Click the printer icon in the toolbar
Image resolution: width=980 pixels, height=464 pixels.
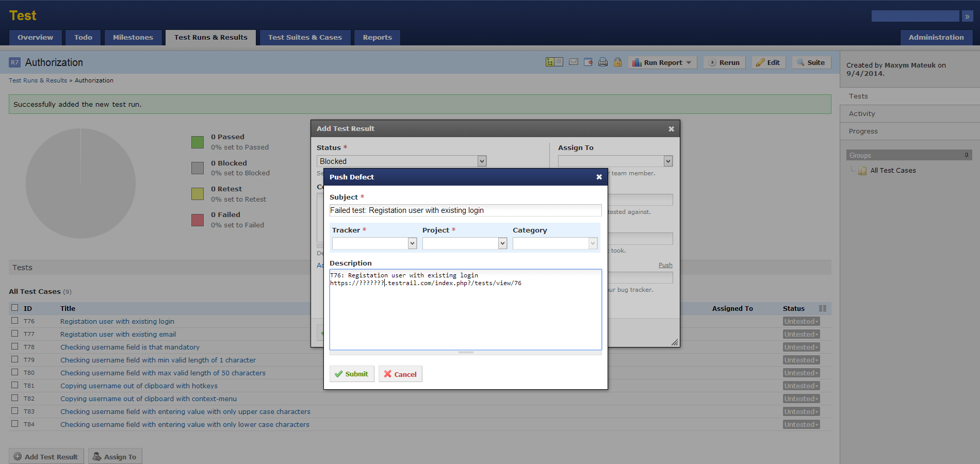tap(603, 62)
